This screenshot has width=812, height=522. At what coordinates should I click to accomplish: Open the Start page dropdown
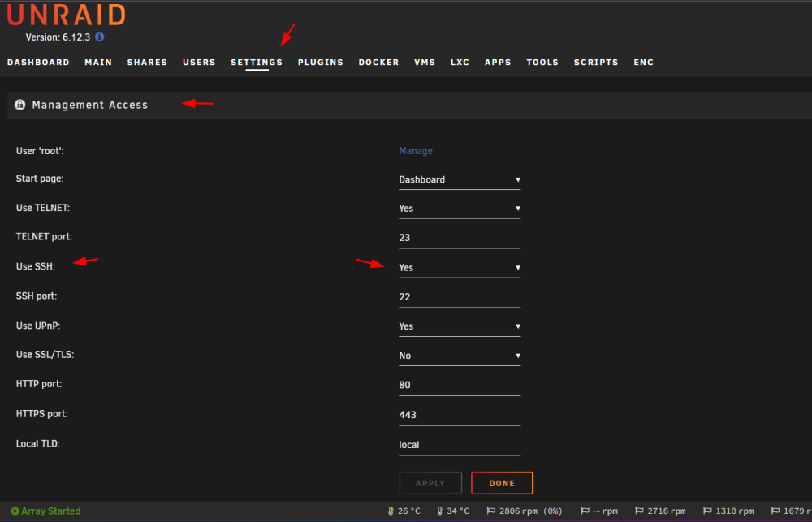[460, 179]
